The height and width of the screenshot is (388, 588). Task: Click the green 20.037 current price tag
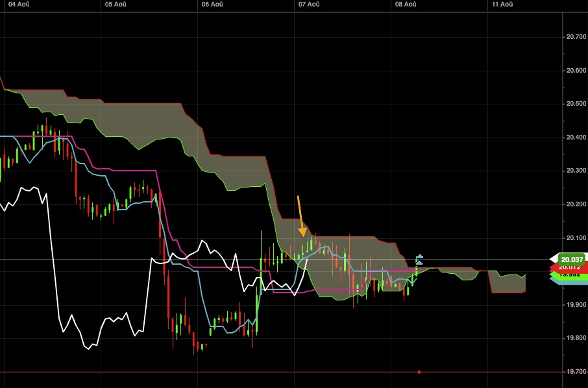(x=571, y=259)
